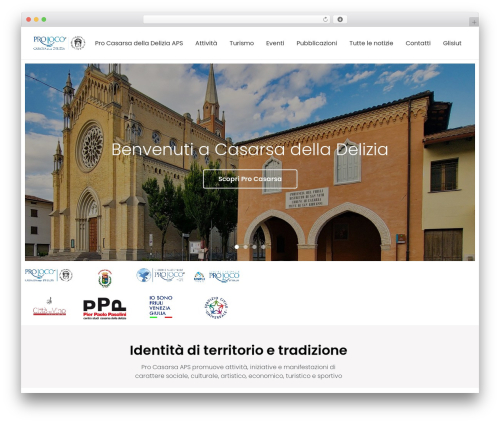Select the third slider dot indicator
Viewport: 500px width, 423px height.
click(254, 247)
